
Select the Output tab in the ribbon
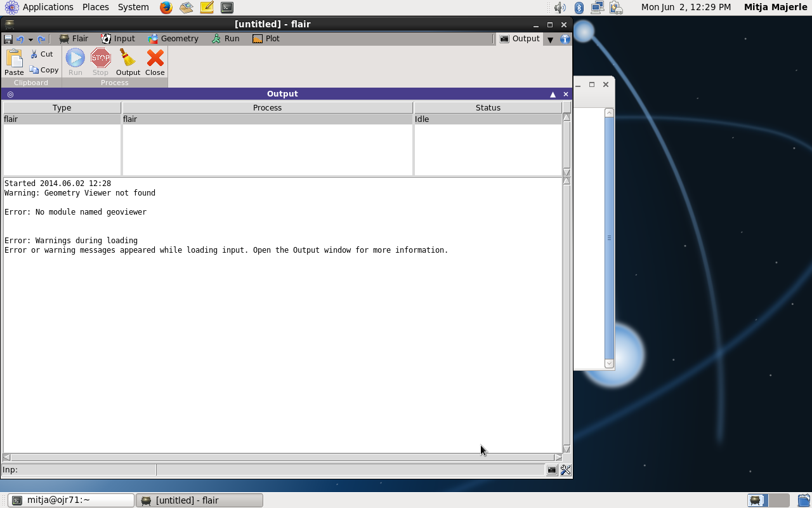[520, 38]
